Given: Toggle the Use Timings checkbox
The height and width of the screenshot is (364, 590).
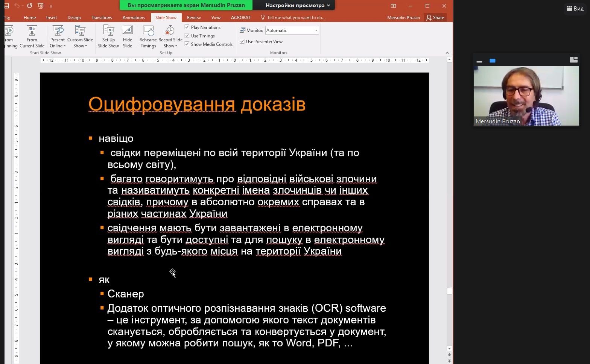Looking at the screenshot, I should pos(187,36).
